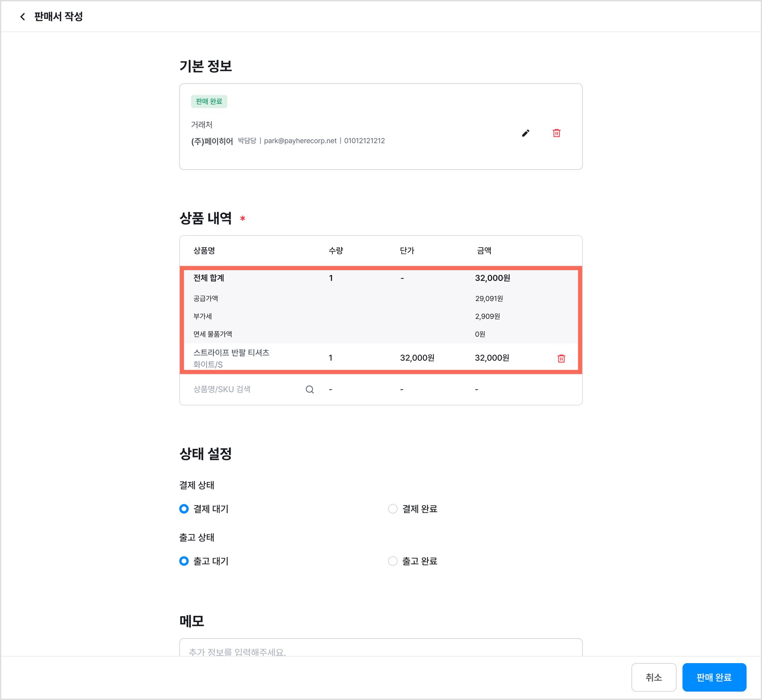Viewport: 762px width, 700px height.
Task: Edit the 거래처 info with the pencil icon
Action: pyautogui.click(x=526, y=133)
